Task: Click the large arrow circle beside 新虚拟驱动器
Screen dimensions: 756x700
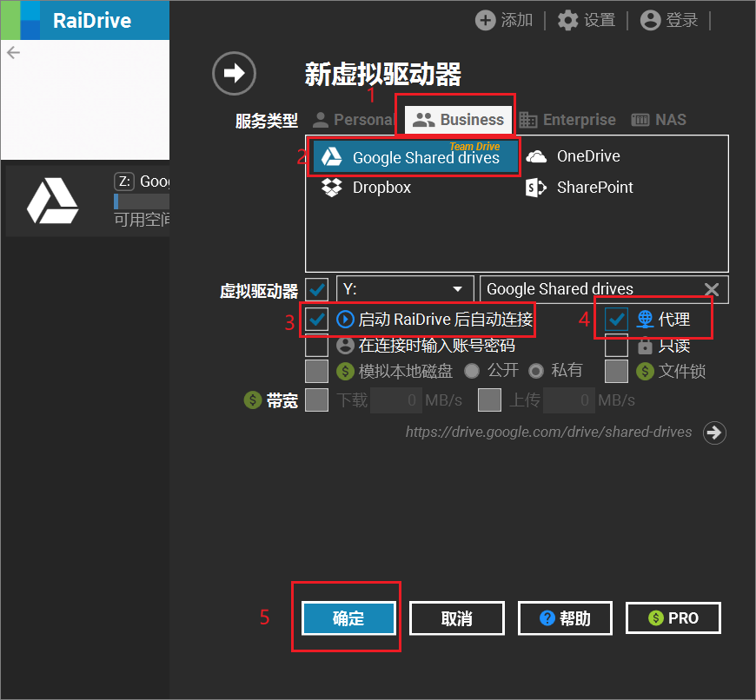Action: coord(234,73)
